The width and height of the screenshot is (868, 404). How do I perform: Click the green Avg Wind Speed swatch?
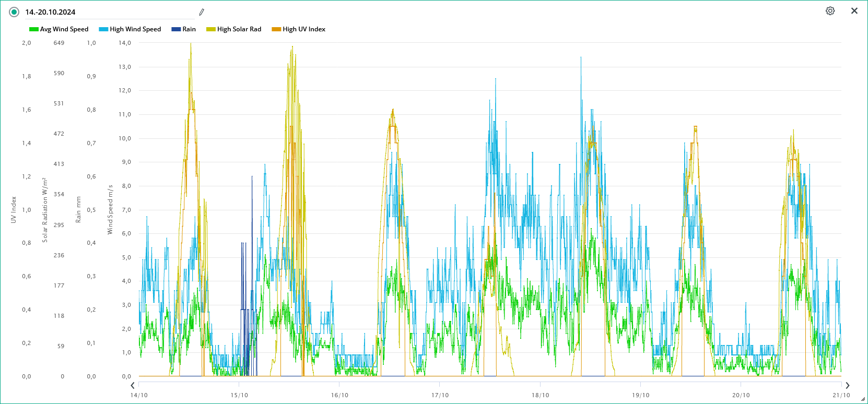[34, 29]
